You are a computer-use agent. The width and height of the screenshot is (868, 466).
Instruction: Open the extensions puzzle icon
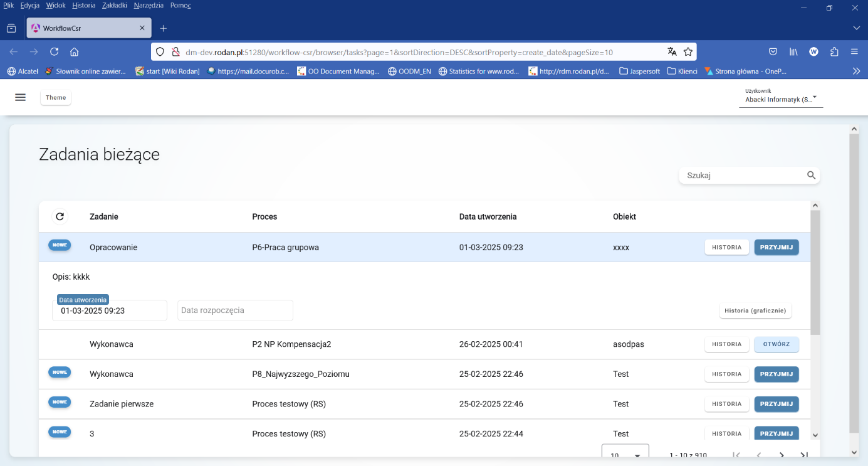coord(834,52)
